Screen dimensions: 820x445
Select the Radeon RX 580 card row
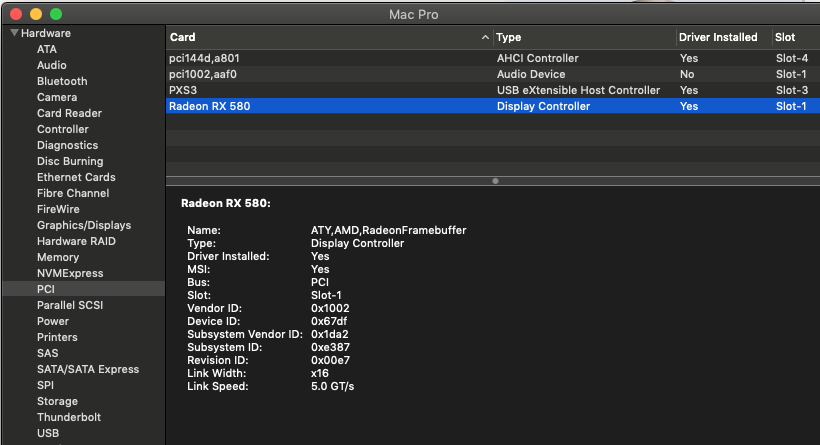pos(493,106)
